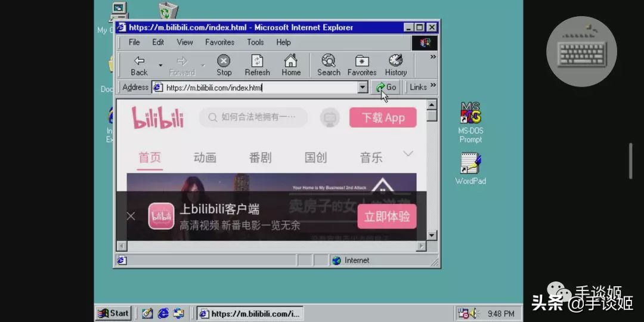Click the bilibili user avatar icon
Image resolution: width=644 pixels, height=322 pixels.
(x=329, y=118)
